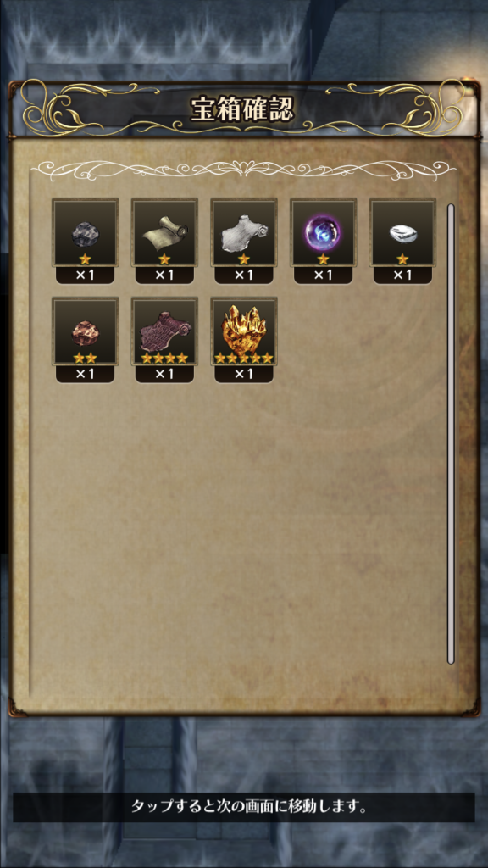The height and width of the screenshot is (868, 488).
Task: Select the four-star reddish hide item
Action: click(x=164, y=331)
